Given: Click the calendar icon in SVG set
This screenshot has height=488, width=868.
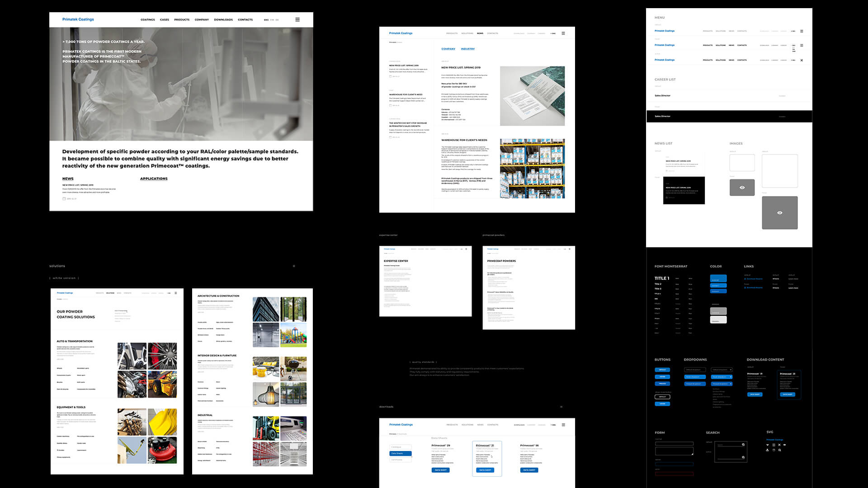Looking at the screenshot, I should tap(774, 450).
